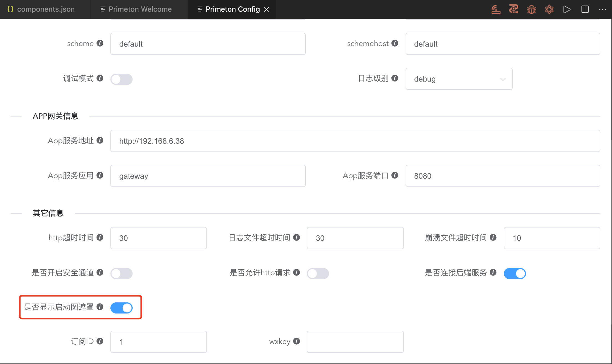612x364 pixels.
Task: Open the 日志级别 debug dropdown
Action: coord(459,79)
